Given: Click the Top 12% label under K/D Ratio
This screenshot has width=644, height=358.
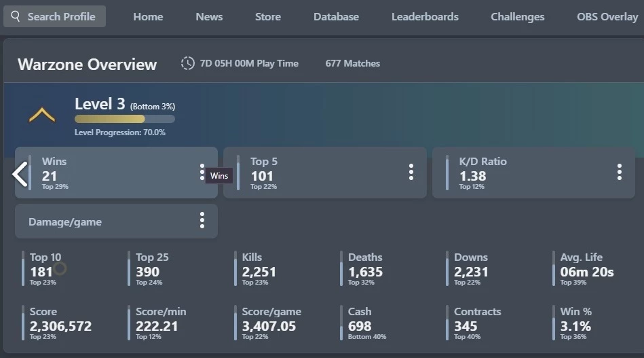Looking at the screenshot, I should point(472,187).
